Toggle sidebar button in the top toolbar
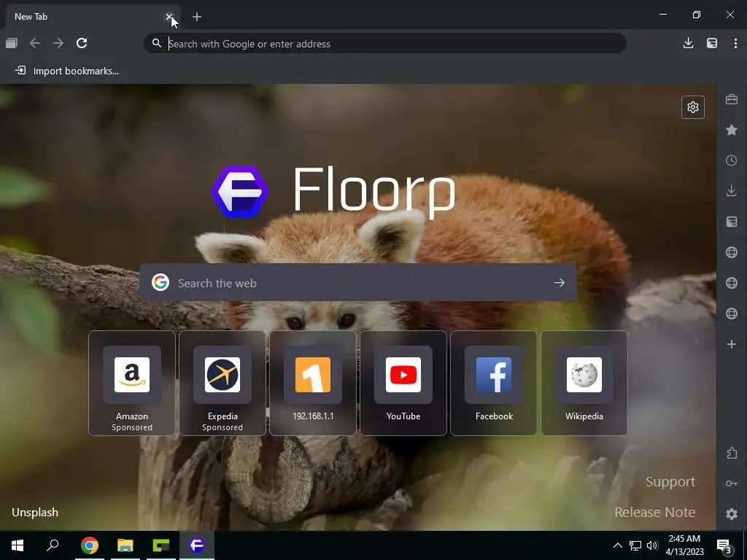Screen dimensions: 747x560 click(x=712, y=43)
